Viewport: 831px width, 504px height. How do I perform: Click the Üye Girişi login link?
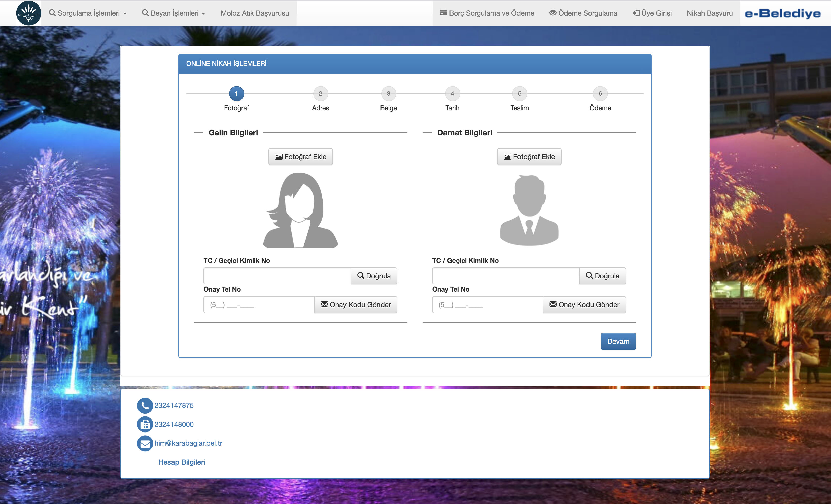coord(652,13)
